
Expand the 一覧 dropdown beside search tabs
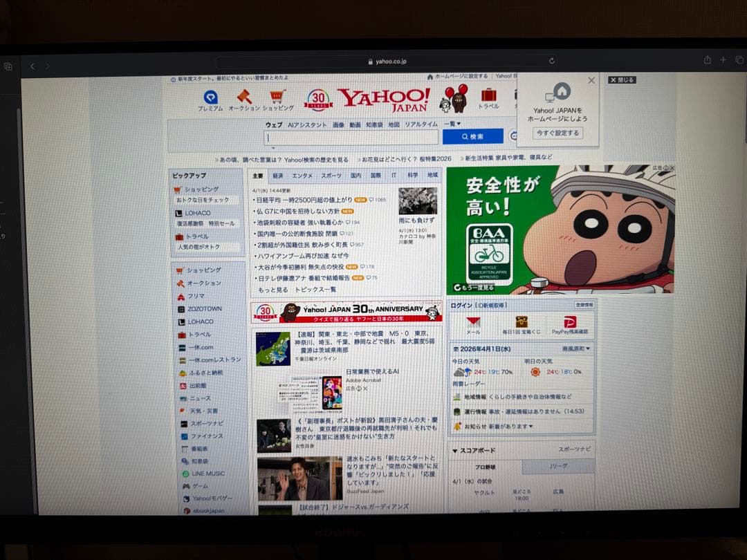click(452, 124)
